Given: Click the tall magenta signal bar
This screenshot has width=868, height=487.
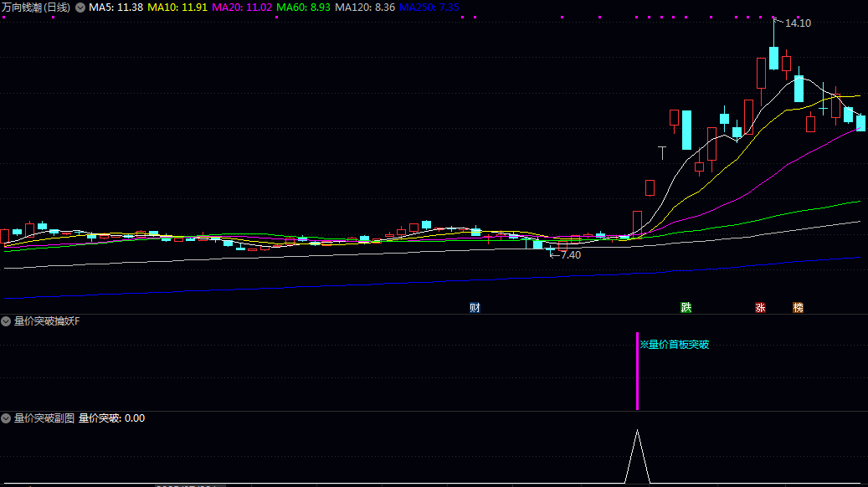Looking at the screenshot, I should [x=638, y=372].
